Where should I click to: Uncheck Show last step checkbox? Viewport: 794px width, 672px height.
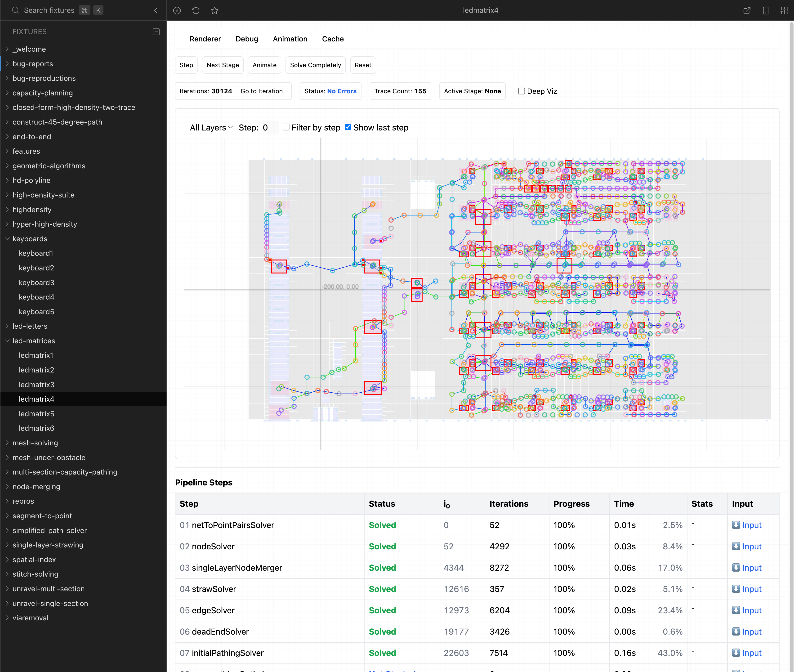pyautogui.click(x=348, y=127)
